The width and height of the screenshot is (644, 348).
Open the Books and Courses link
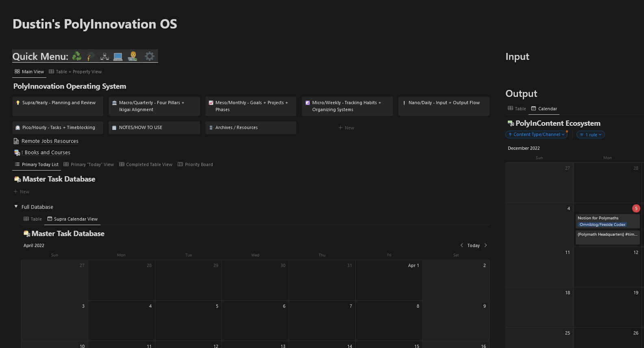[x=47, y=153]
